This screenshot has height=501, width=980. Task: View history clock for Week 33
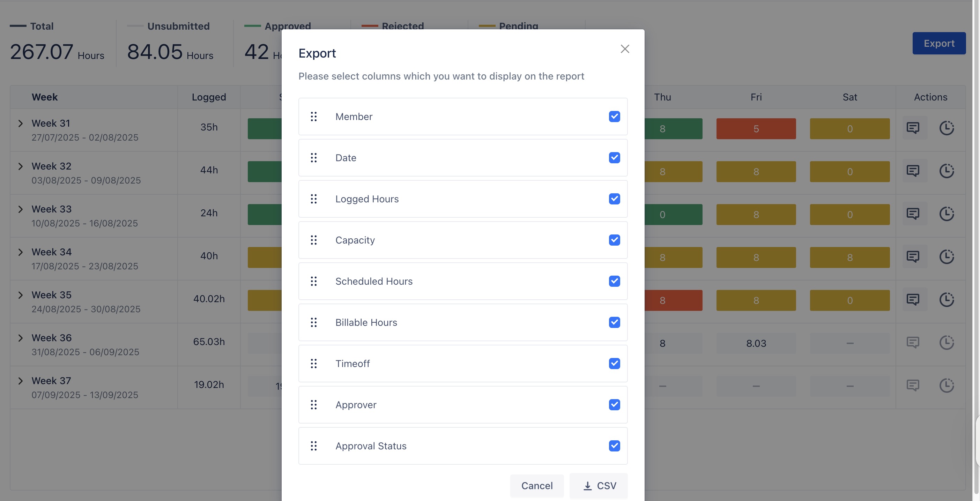(x=946, y=214)
